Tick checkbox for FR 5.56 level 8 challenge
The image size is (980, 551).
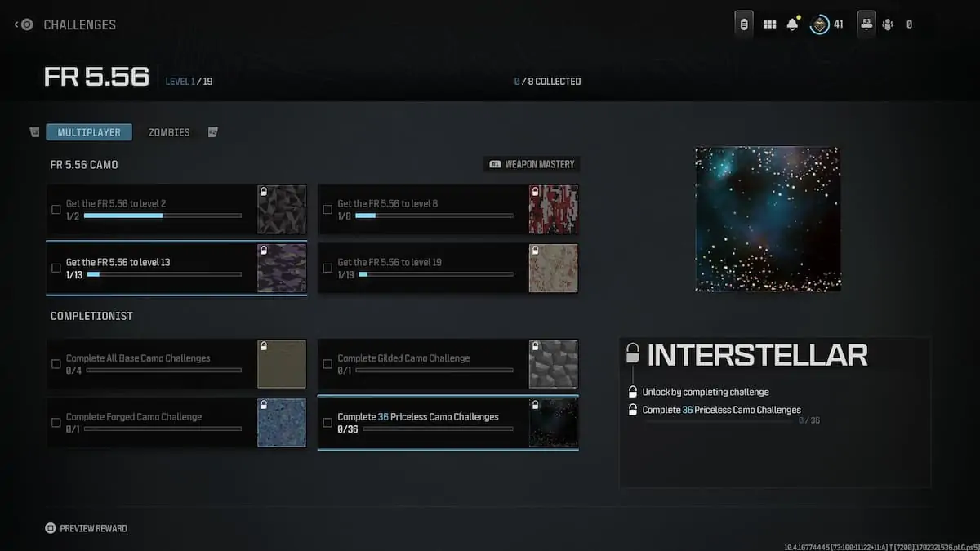pyautogui.click(x=327, y=210)
